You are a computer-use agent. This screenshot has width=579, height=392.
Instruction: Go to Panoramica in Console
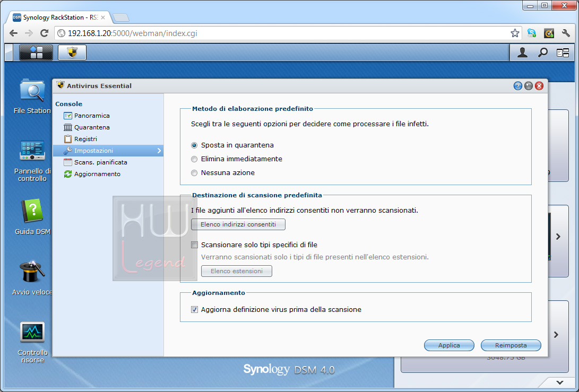pyautogui.click(x=108, y=116)
